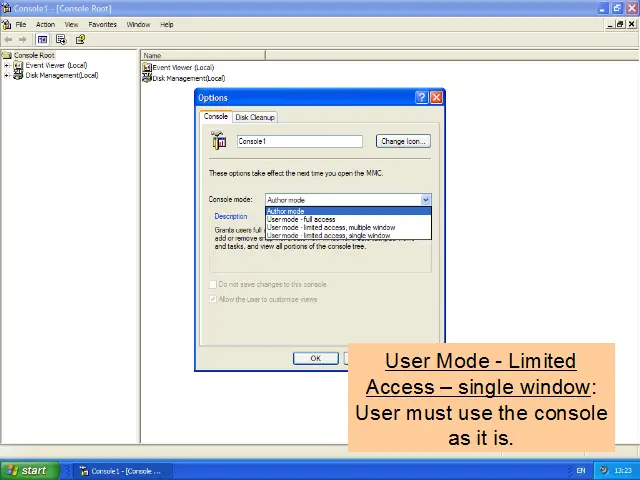The width and height of the screenshot is (640, 480).
Task: Click the Back arrow in toolbar
Action: click(9, 40)
